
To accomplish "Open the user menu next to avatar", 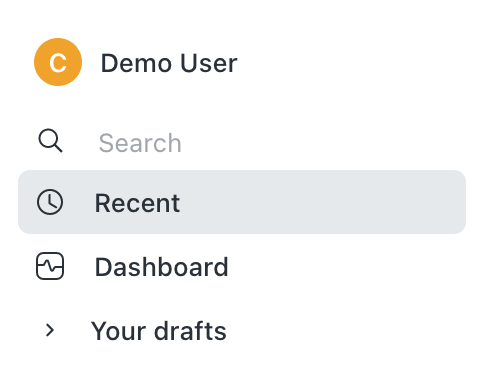I will coord(169,63).
